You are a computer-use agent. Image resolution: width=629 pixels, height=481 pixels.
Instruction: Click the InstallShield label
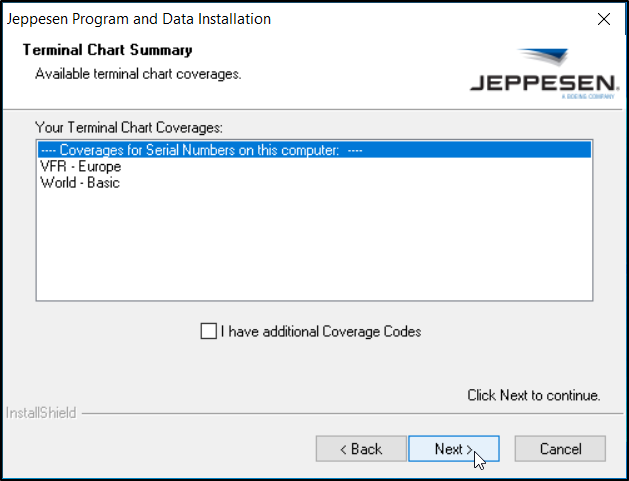coord(40,413)
